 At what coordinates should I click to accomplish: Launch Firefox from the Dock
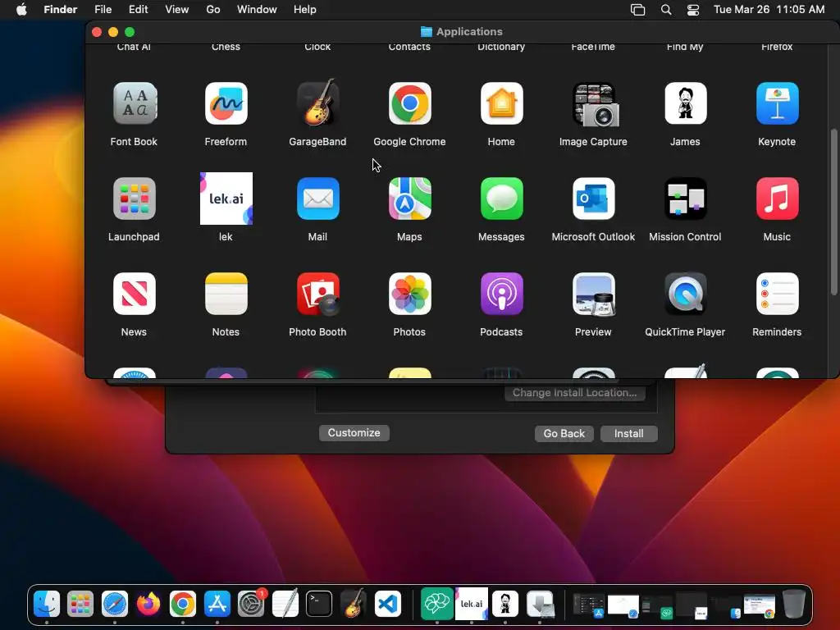pos(148,604)
